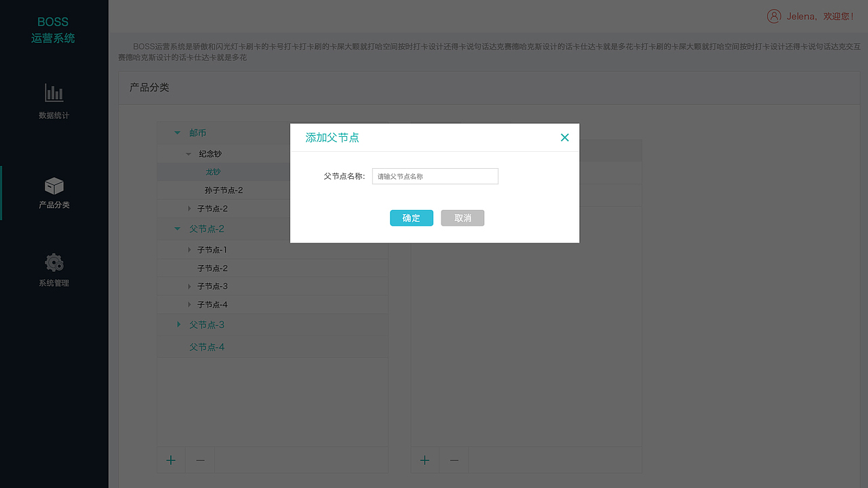The image size is (868, 488).
Task: Expand the 子节点-4 arrow
Action: [x=190, y=304]
